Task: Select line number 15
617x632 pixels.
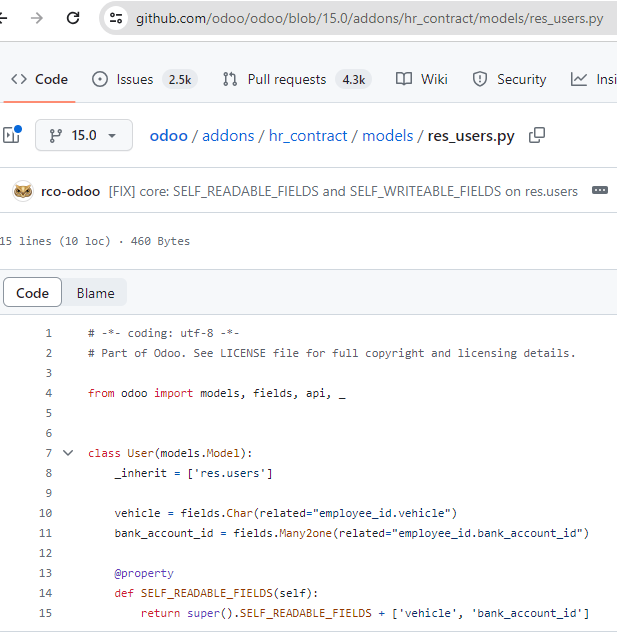Action: pyautogui.click(x=46, y=613)
